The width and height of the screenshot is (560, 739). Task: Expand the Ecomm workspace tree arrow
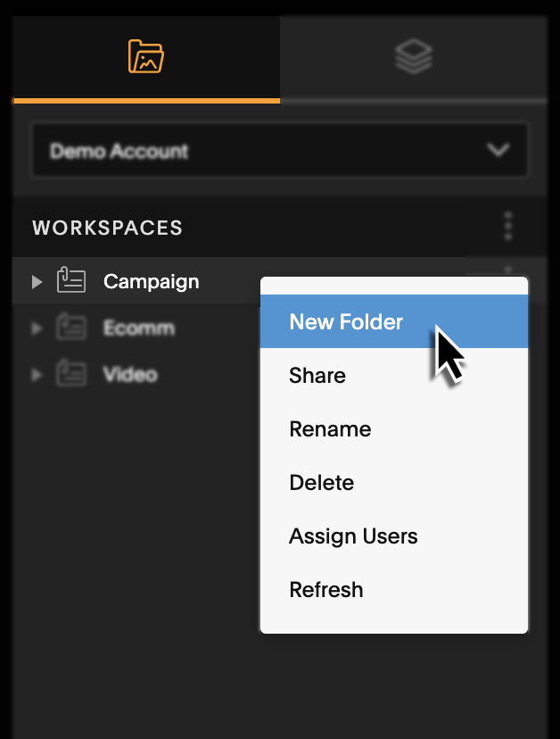click(37, 328)
